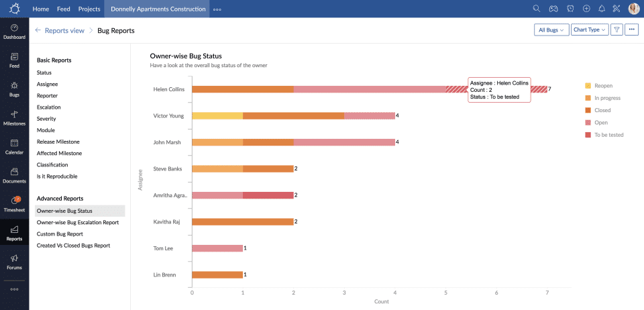Open Bugs in the left sidebar
The height and width of the screenshot is (310, 644).
pos(14,89)
